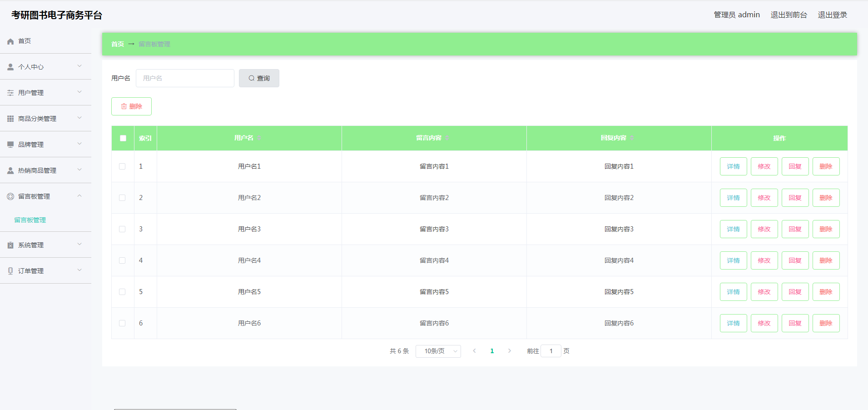Click the 订单管理 icon in sidebar

click(x=10, y=271)
